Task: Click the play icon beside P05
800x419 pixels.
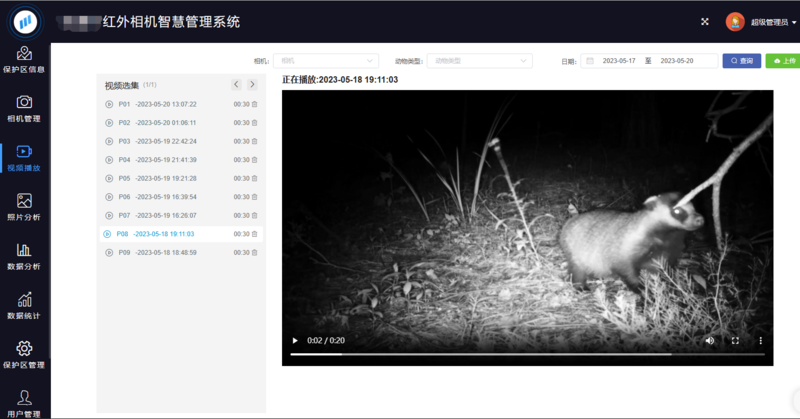Action: (109, 178)
